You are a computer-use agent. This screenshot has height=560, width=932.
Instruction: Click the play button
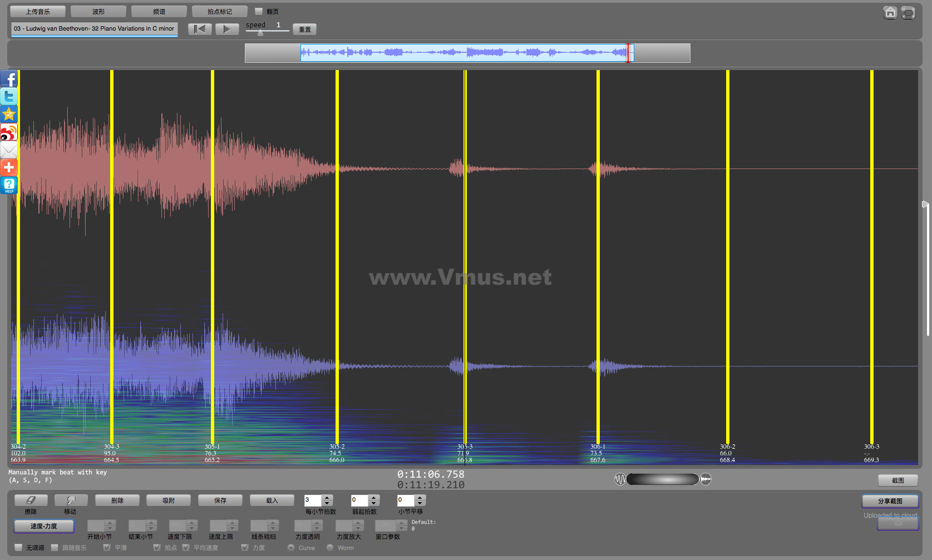227,29
